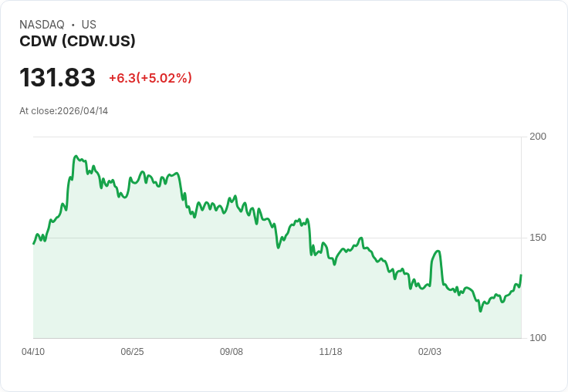This screenshot has width=568, height=392.
Task: Click the price spike just after 02/03
Action: coord(438,251)
